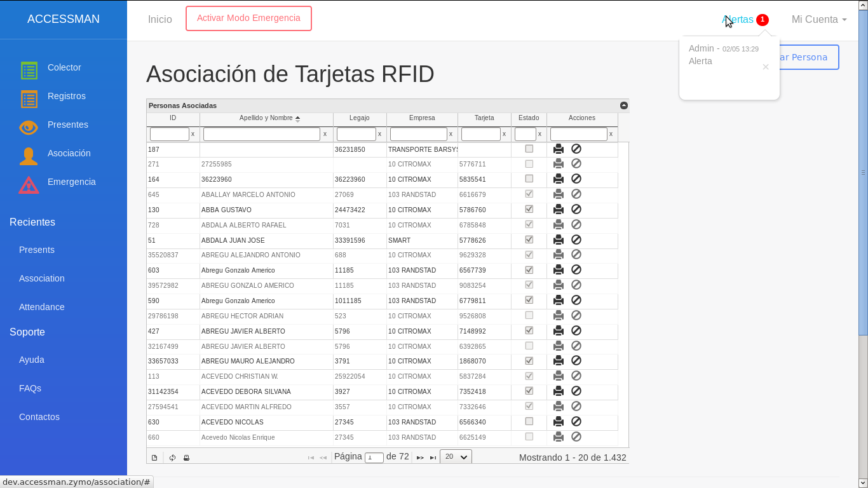The width and height of the screenshot is (868, 488).
Task: Click the Asociación person silhouette icon
Action: 29,156
